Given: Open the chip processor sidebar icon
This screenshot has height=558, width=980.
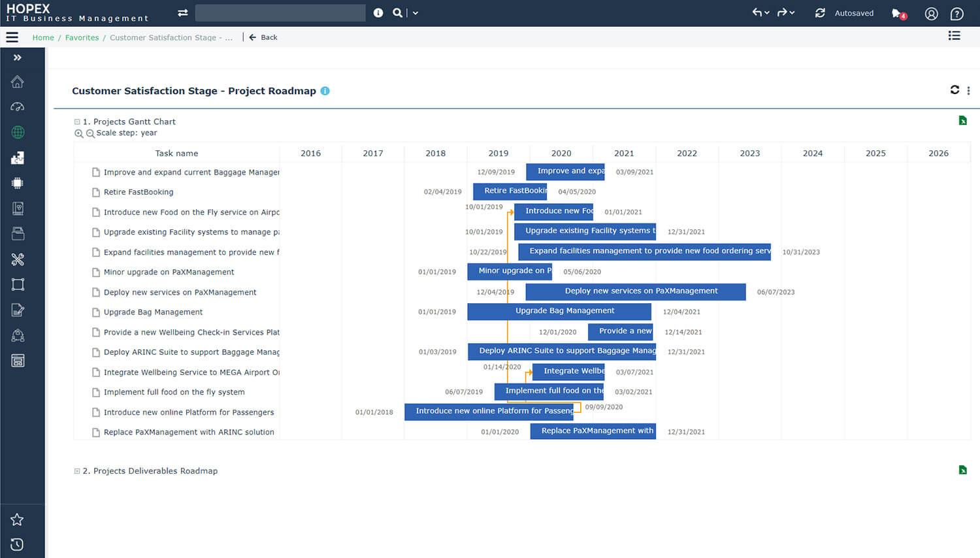Looking at the screenshot, I should 18,183.
